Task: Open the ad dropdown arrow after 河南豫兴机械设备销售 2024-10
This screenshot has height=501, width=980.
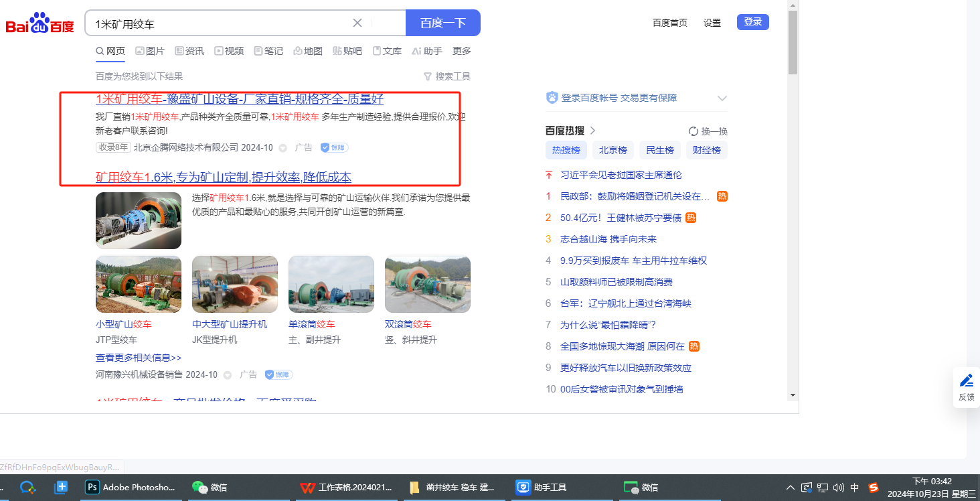Action: [227, 375]
